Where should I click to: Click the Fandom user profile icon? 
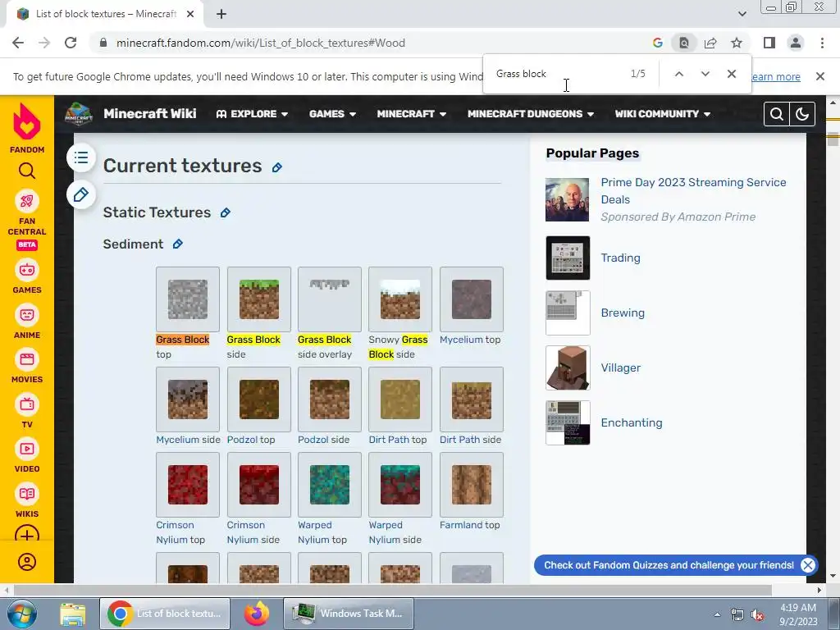point(27,562)
